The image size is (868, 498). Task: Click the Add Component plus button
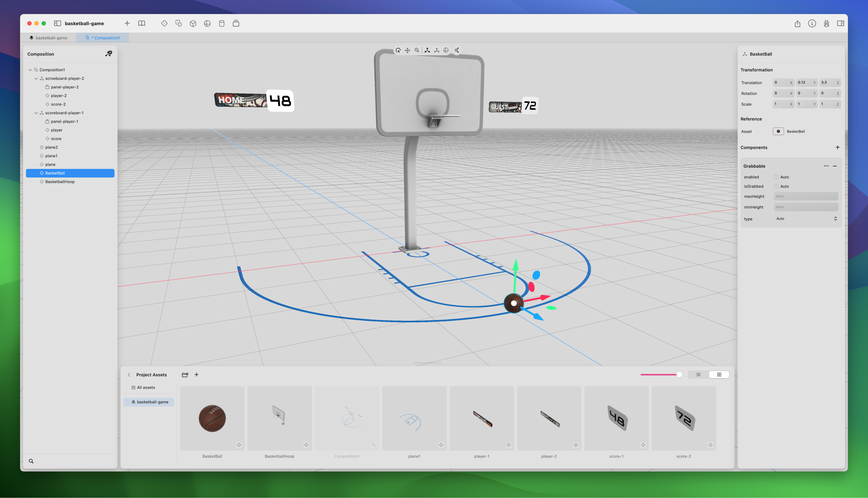click(x=837, y=147)
